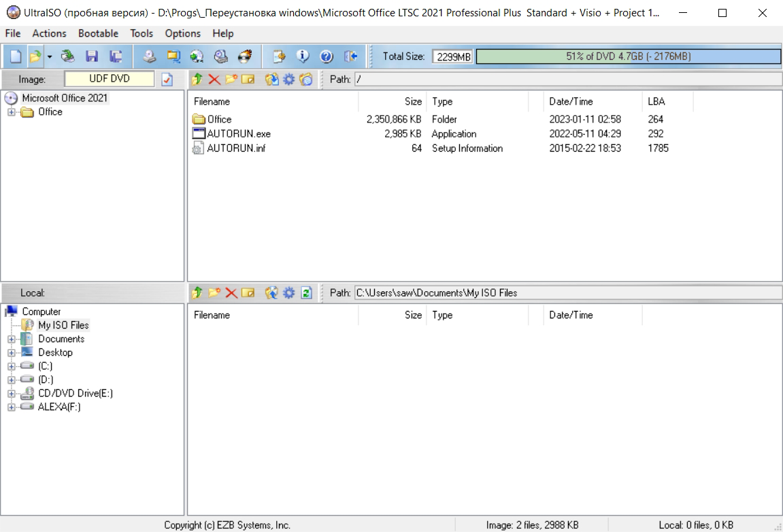Click the rename icon in image toolbar
Screen dimensions: 783x532
248,80
